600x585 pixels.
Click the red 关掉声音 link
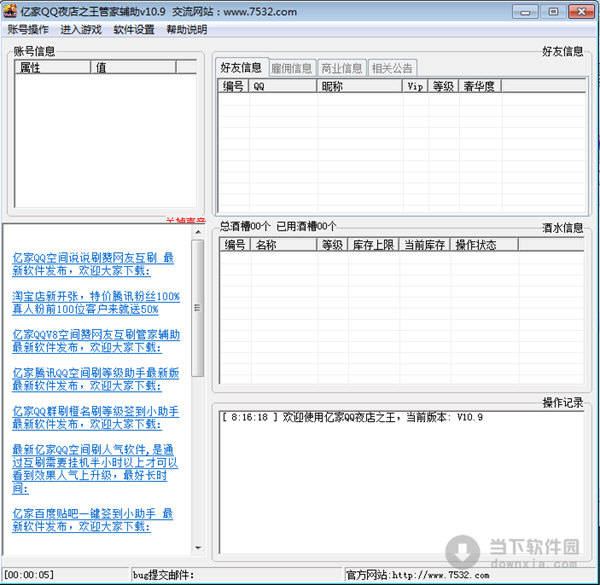(x=186, y=220)
